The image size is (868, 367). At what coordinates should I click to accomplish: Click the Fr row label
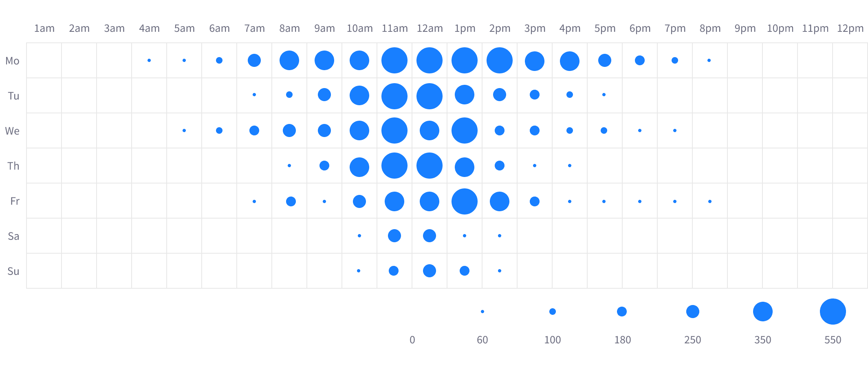[x=15, y=201]
